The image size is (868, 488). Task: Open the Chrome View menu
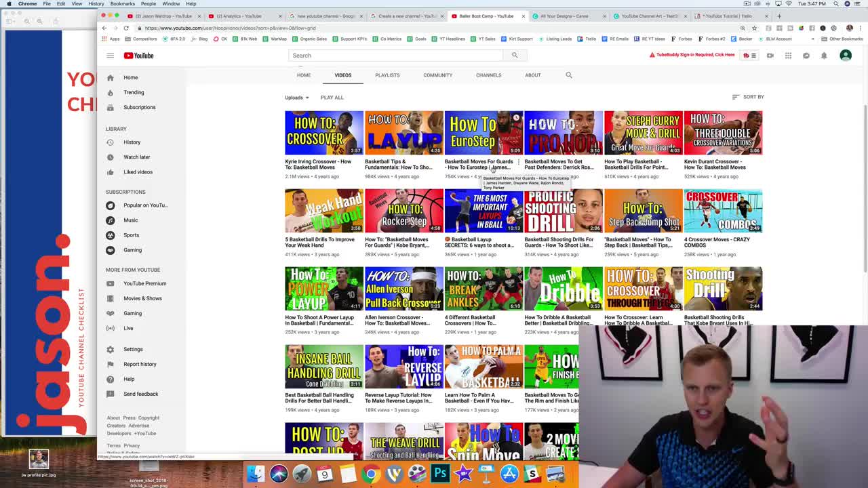[77, 3]
